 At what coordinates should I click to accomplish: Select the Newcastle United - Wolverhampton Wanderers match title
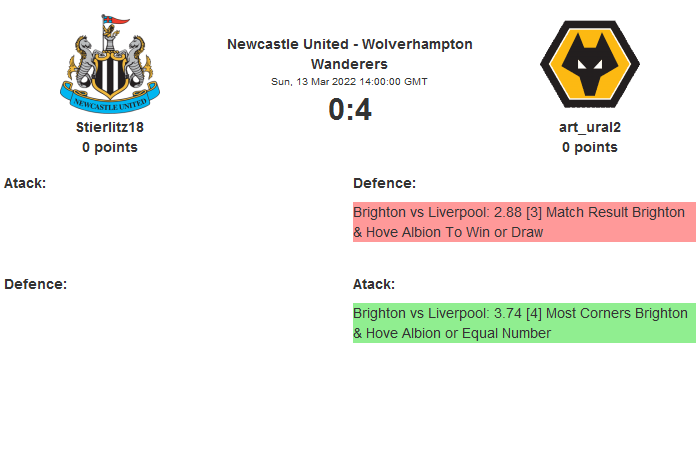click(349, 53)
